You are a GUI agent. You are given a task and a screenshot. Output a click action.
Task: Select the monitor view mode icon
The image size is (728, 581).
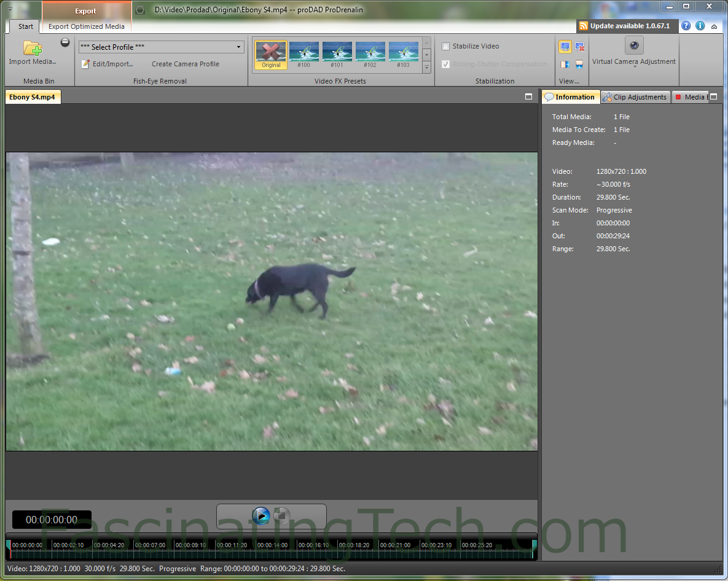point(565,47)
